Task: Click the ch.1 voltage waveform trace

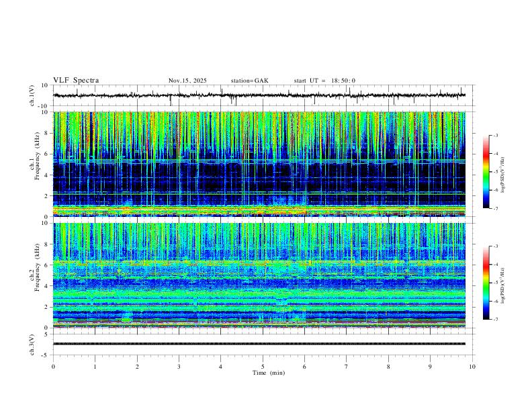Action: pos(259,95)
